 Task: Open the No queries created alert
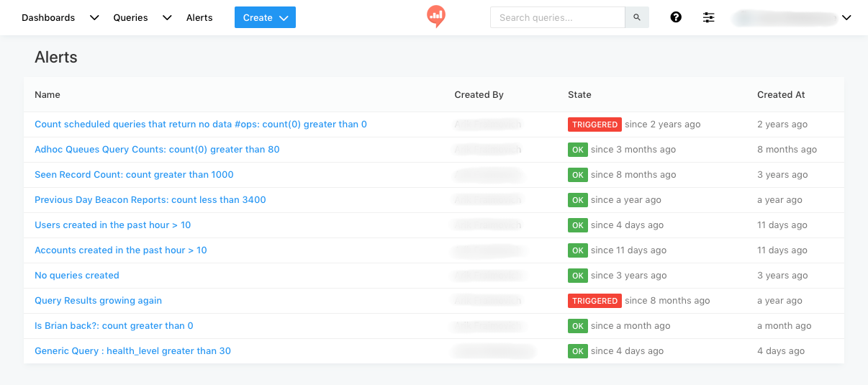(x=77, y=276)
